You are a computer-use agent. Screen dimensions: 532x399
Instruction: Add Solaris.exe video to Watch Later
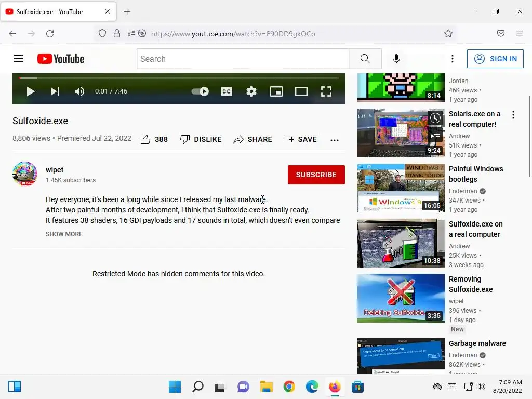point(435,118)
